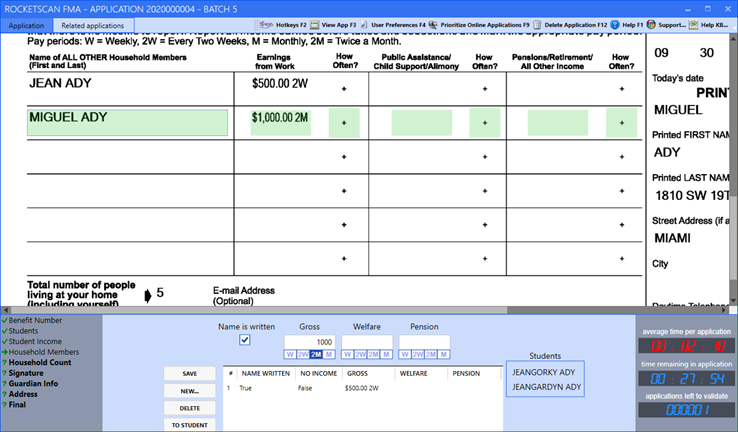
Task: Open User Preferences F4
Action: pos(393,25)
